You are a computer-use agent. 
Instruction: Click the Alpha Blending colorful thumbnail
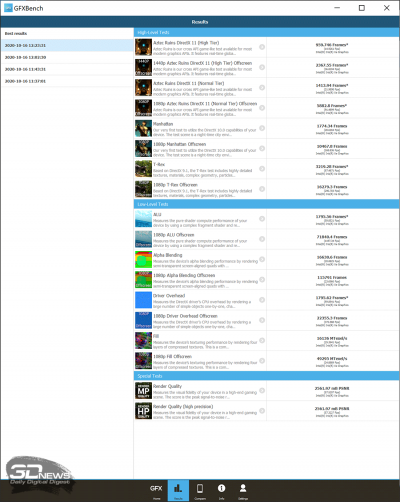click(x=143, y=260)
